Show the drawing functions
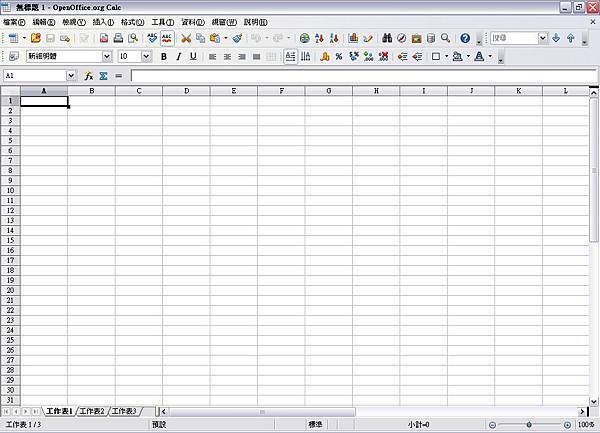The image size is (600, 433). pyautogui.click(x=368, y=38)
